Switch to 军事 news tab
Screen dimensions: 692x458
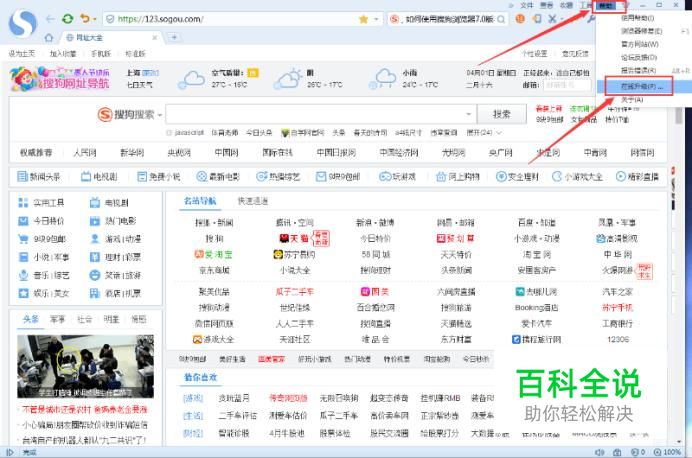(x=57, y=319)
